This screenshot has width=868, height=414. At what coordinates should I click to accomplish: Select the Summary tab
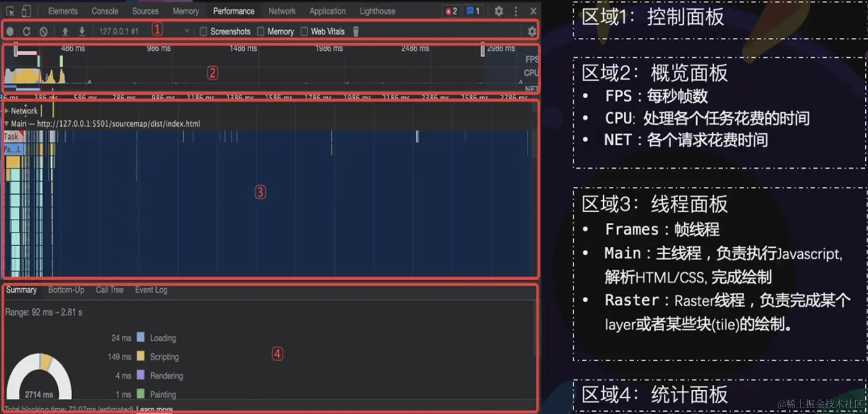point(21,290)
